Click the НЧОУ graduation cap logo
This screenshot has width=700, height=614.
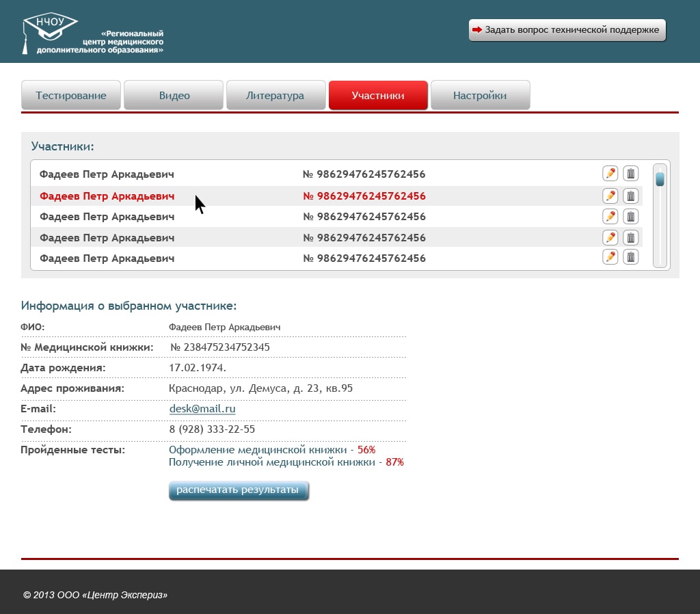pos(49,32)
